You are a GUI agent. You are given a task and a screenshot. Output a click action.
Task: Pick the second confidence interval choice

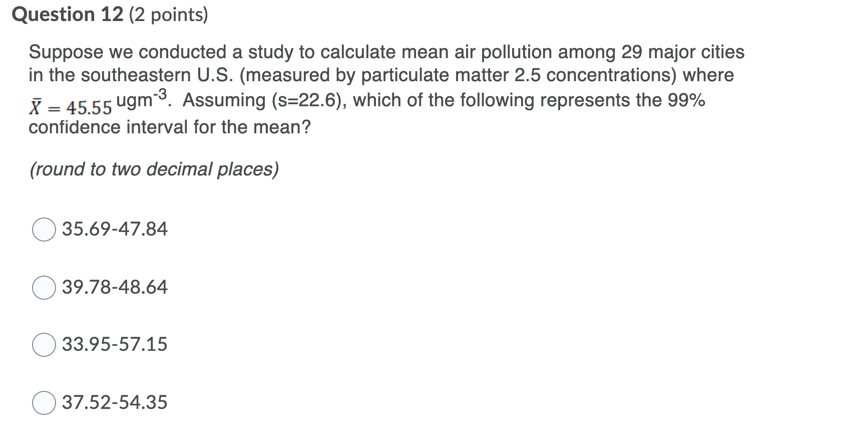(44, 288)
